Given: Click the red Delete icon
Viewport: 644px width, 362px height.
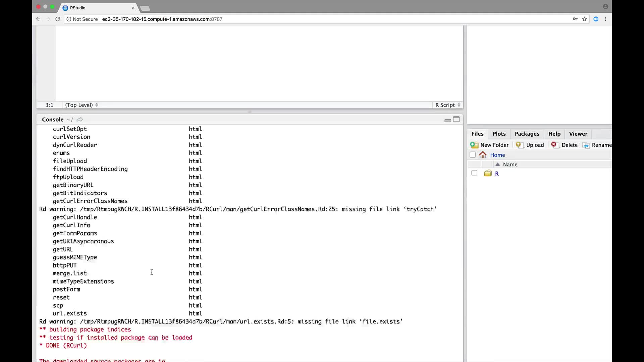Looking at the screenshot, I should tap(554, 144).
